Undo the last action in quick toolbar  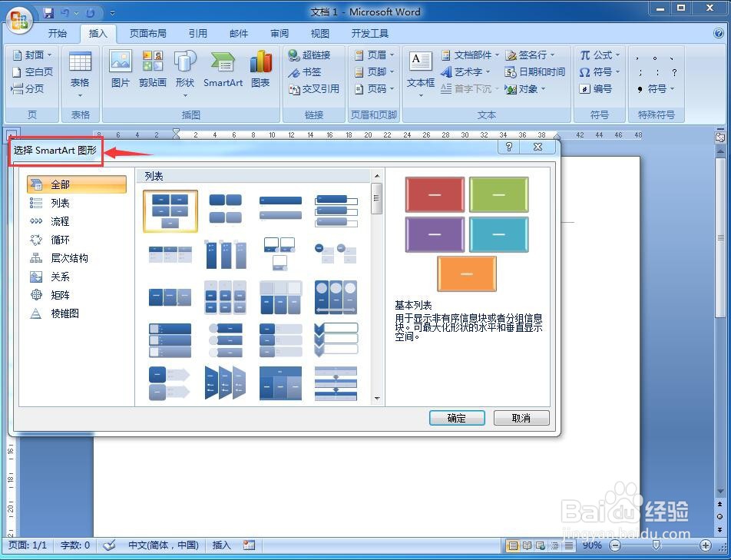pos(64,12)
